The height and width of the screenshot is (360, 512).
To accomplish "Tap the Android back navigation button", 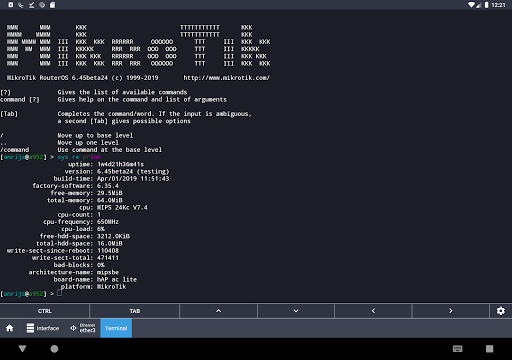I will click(22, 349).
